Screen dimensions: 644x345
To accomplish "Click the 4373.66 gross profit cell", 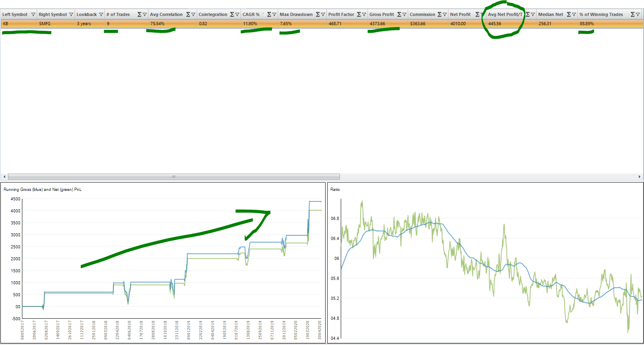I will click(x=388, y=24).
